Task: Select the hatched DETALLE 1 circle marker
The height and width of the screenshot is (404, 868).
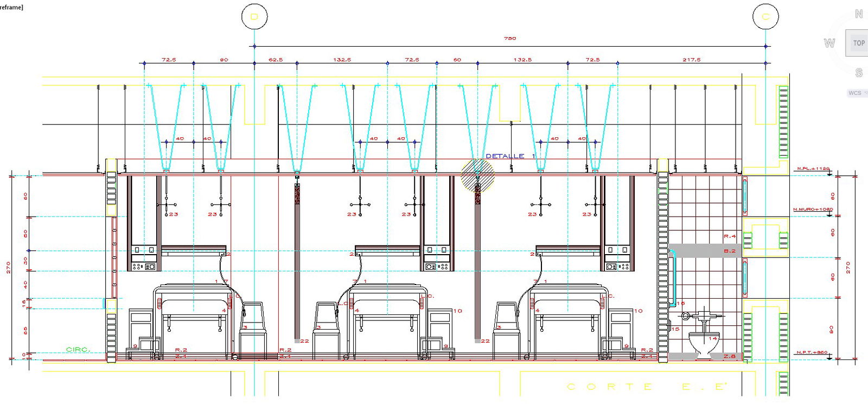Action: coord(477,175)
